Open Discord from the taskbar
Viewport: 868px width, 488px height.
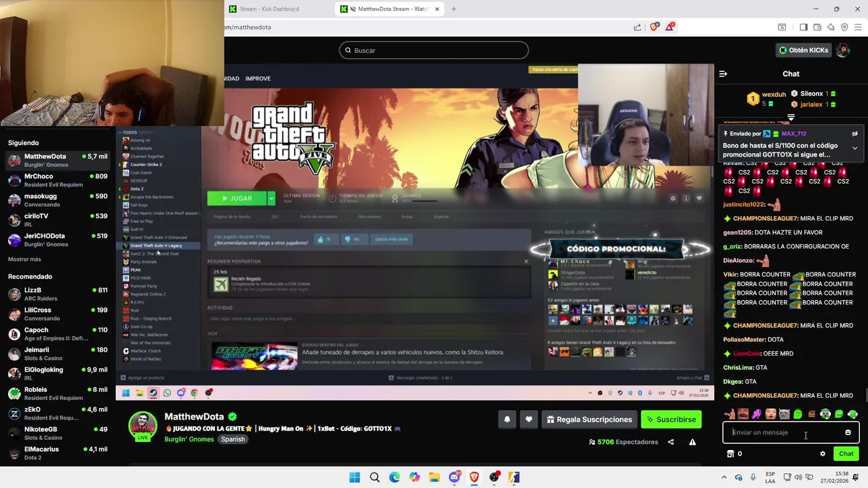pyautogui.click(x=454, y=478)
